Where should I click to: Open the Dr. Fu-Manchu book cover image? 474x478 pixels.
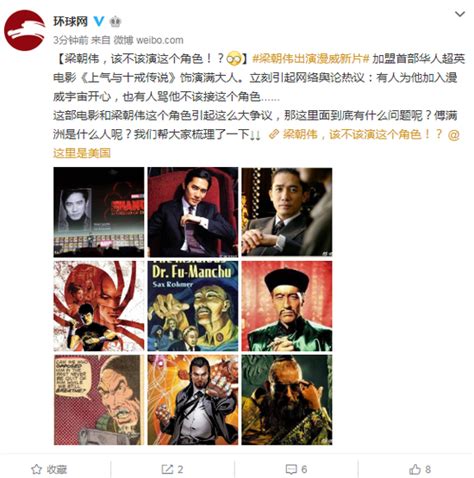coord(193,306)
